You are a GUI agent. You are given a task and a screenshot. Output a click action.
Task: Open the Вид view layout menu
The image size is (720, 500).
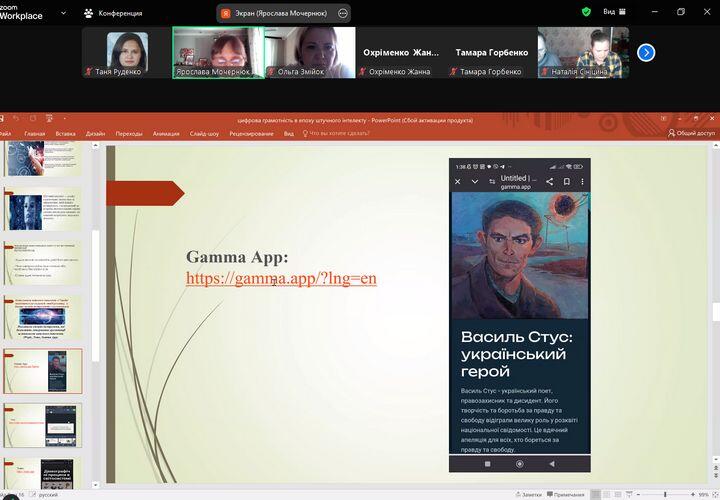pyautogui.click(x=614, y=12)
